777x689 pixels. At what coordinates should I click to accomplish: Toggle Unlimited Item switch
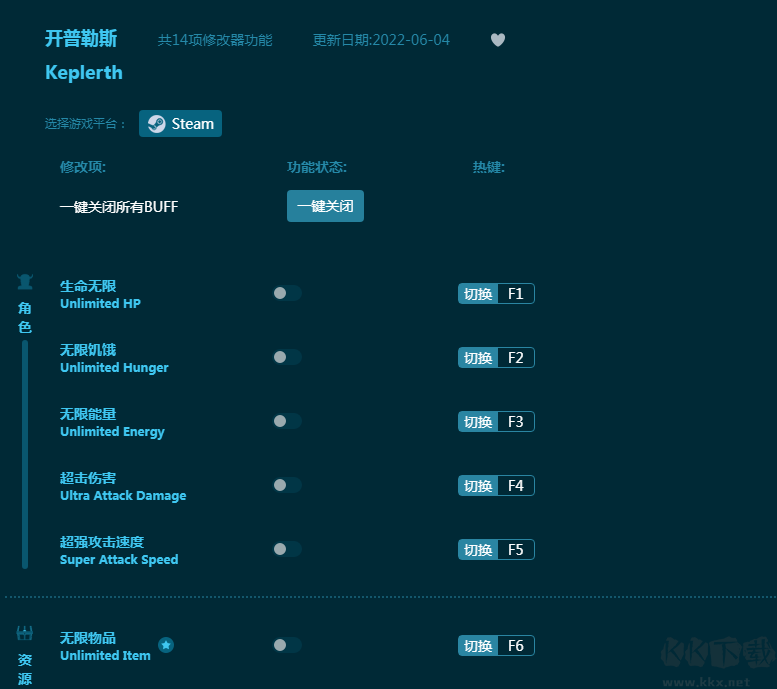287,645
